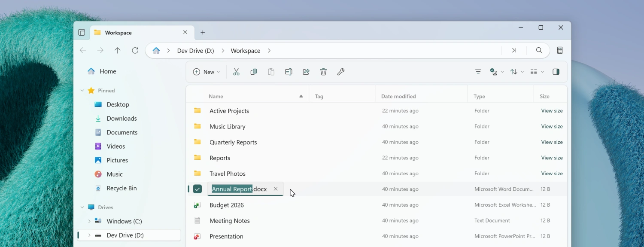Switch to the Workspace tab
Viewport: 644px width, 247px height.
coord(141,33)
